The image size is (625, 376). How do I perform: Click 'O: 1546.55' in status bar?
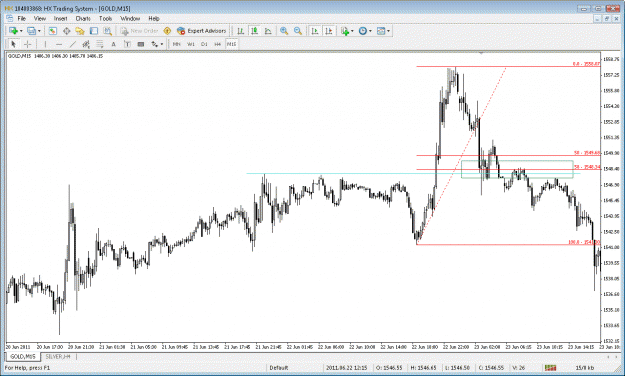[389, 368]
